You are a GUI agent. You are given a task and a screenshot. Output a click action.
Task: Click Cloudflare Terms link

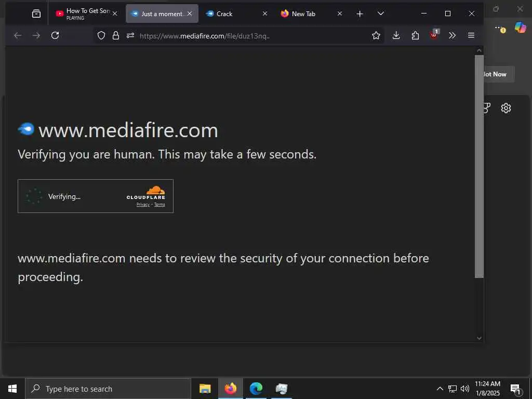159,205
